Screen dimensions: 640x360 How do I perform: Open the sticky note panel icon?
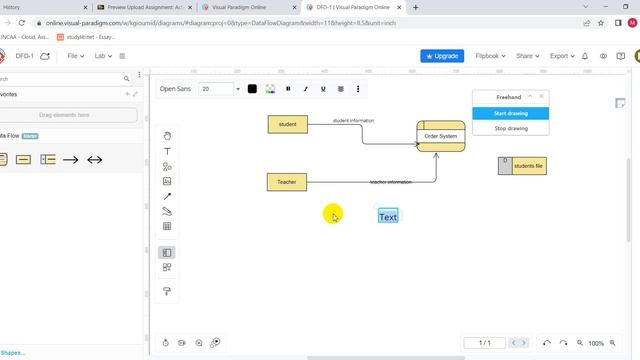[x=620, y=103]
